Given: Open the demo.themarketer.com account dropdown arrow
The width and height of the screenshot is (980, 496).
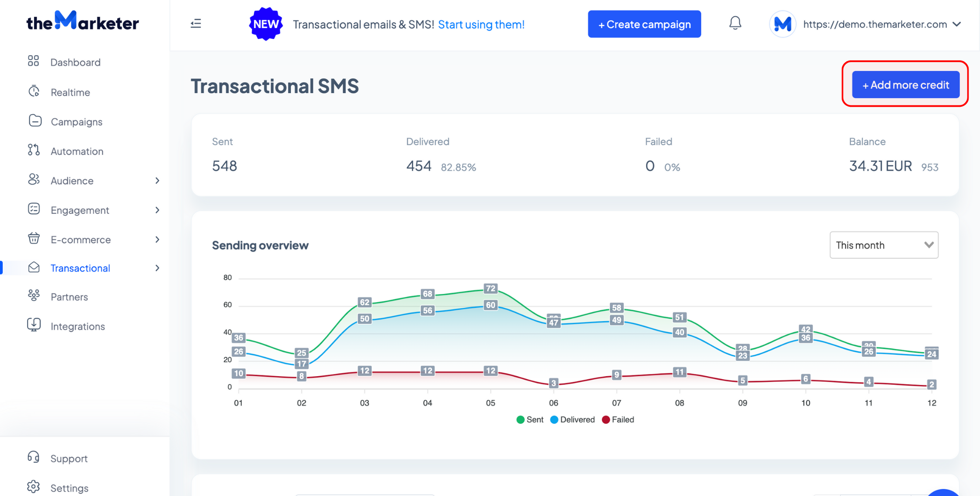Looking at the screenshot, I should pos(957,24).
